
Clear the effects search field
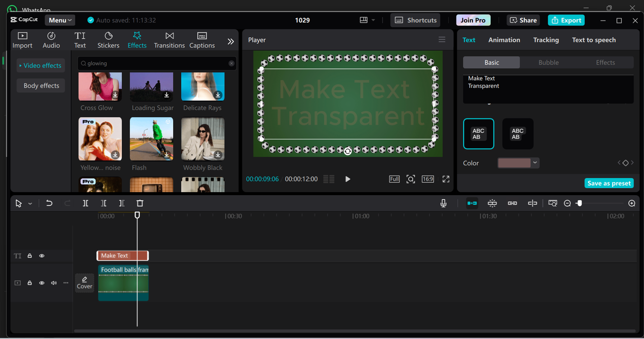click(231, 63)
